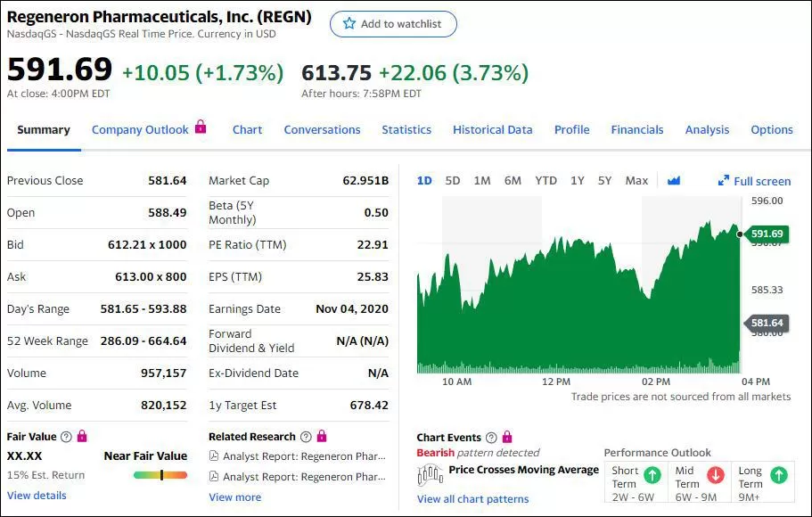Select the YTD chart range
Viewport: 812px width, 517px height.
pos(545,180)
